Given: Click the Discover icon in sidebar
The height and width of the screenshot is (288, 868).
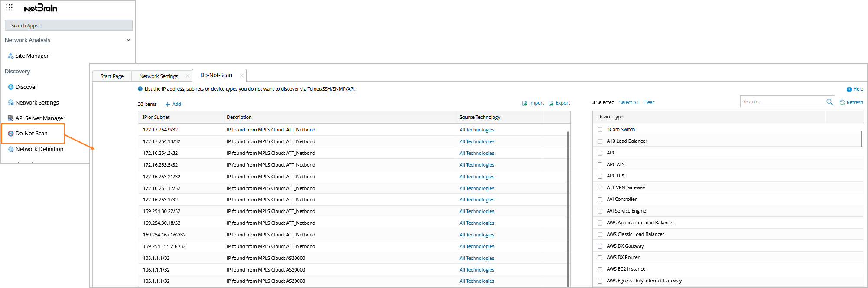Looking at the screenshot, I should tap(11, 87).
